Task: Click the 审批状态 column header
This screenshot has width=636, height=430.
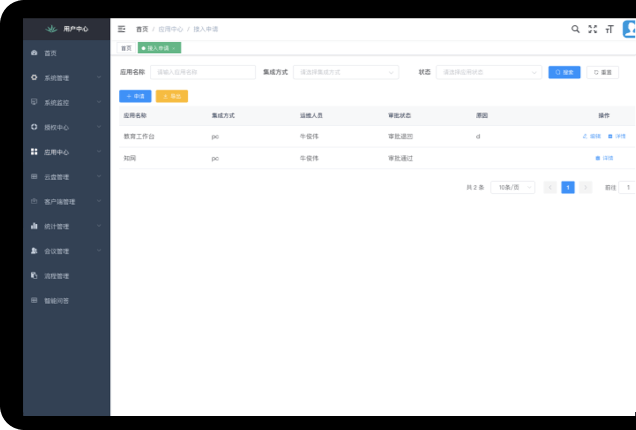Action: click(400, 116)
